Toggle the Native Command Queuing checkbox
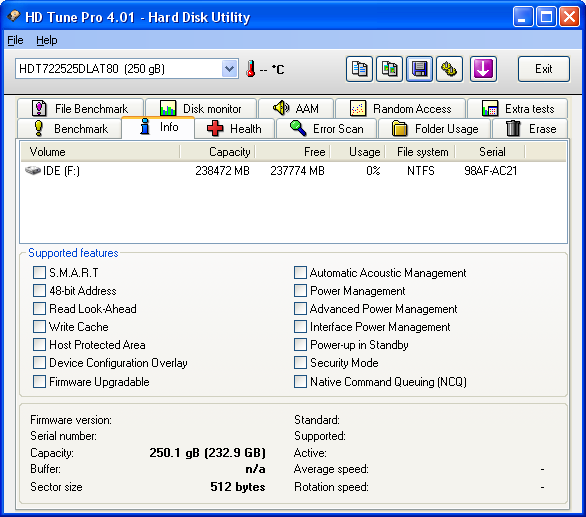586x517 pixels. coord(300,382)
